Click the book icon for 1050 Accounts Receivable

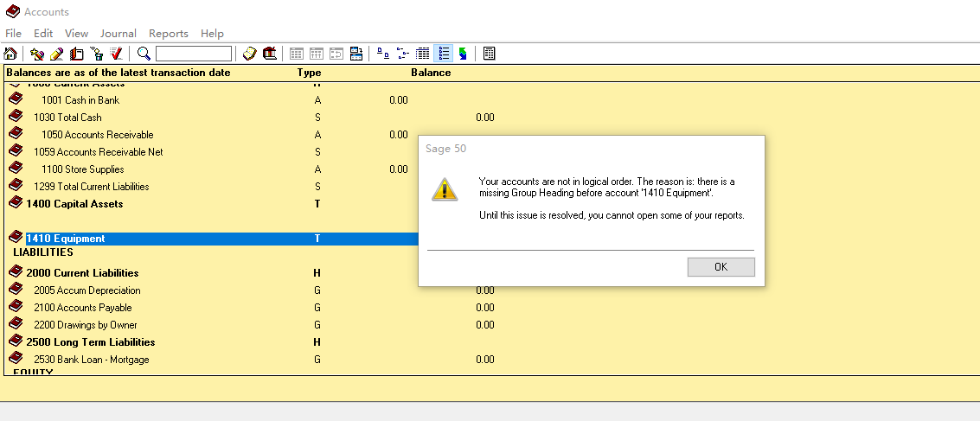pos(16,133)
